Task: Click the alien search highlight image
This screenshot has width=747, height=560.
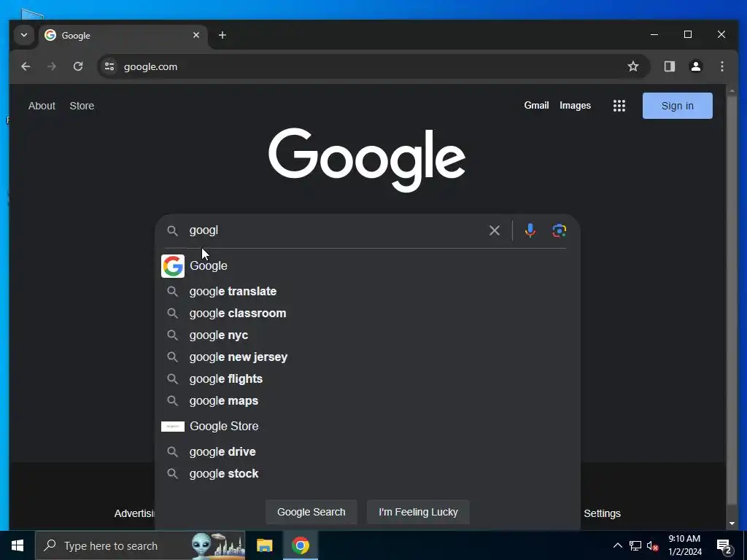Action: (x=217, y=545)
